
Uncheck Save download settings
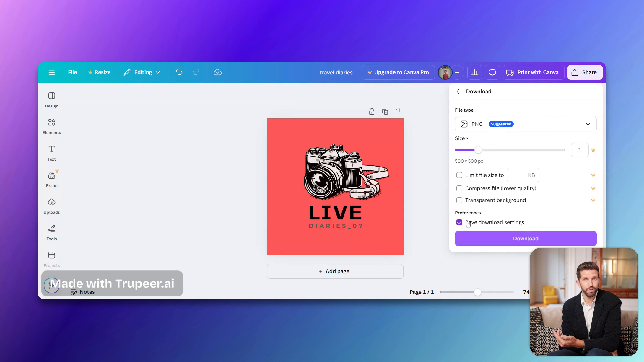click(459, 222)
